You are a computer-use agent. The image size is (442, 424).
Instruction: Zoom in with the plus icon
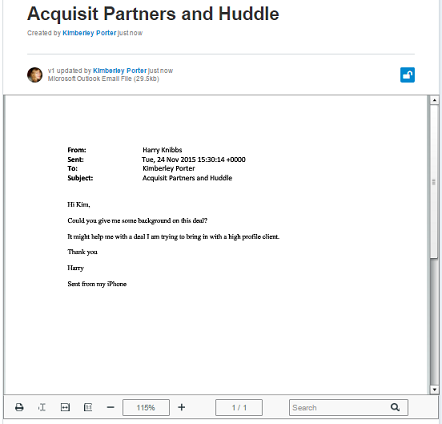(181, 407)
